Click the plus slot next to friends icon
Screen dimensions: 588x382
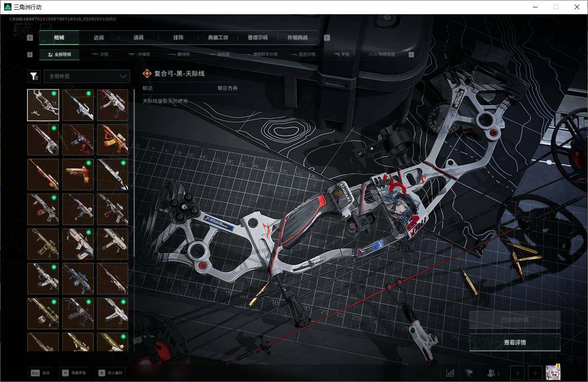click(x=517, y=373)
